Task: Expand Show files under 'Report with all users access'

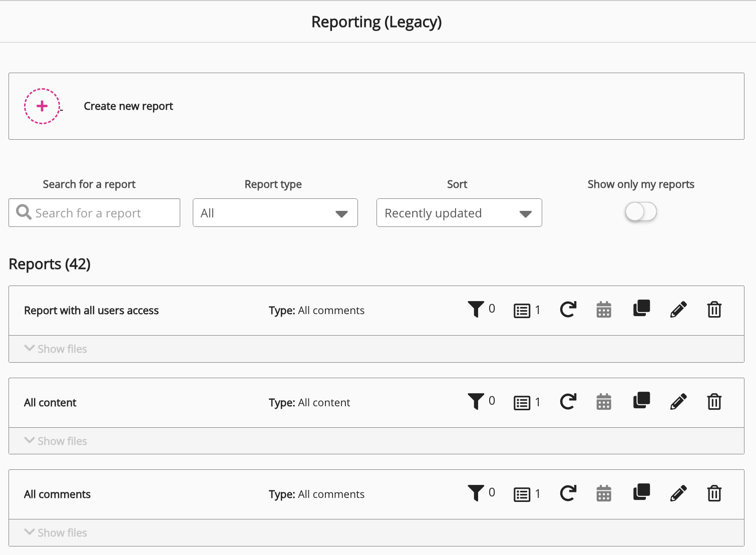Action: click(56, 349)
